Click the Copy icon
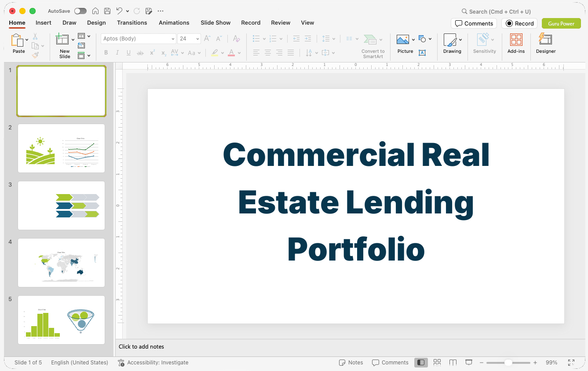 (35, 46)
